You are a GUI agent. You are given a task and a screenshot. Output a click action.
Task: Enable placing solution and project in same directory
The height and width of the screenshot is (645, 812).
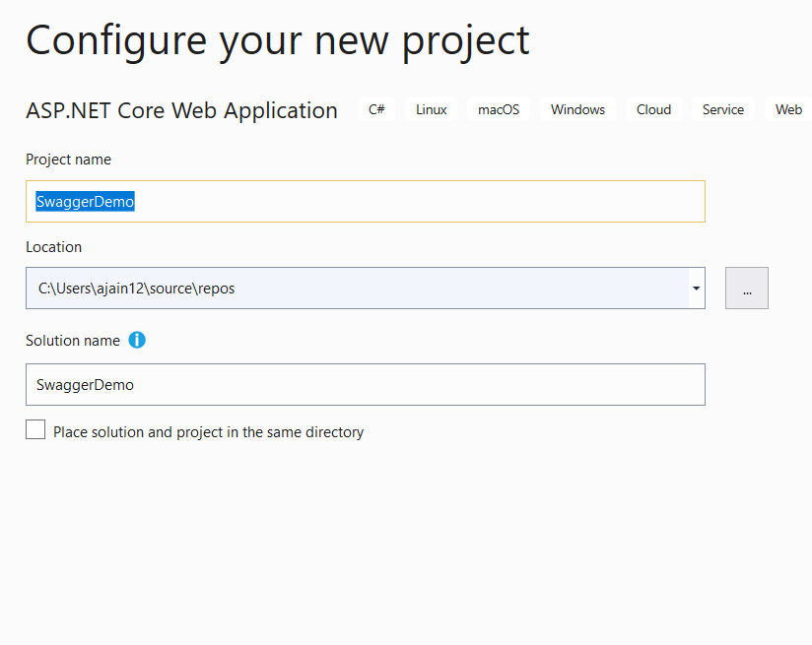click(x=35, y=429)
